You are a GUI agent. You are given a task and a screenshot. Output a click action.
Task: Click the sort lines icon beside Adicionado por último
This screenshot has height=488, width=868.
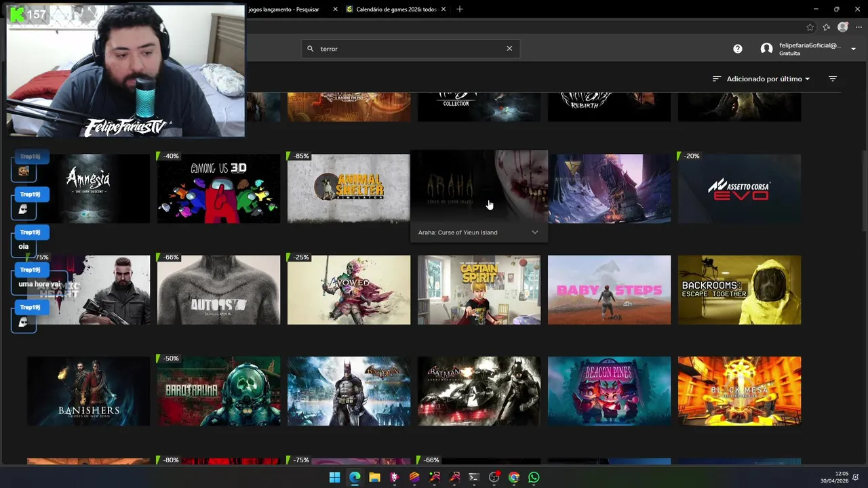pyautogui.click(x=716, y=79)
